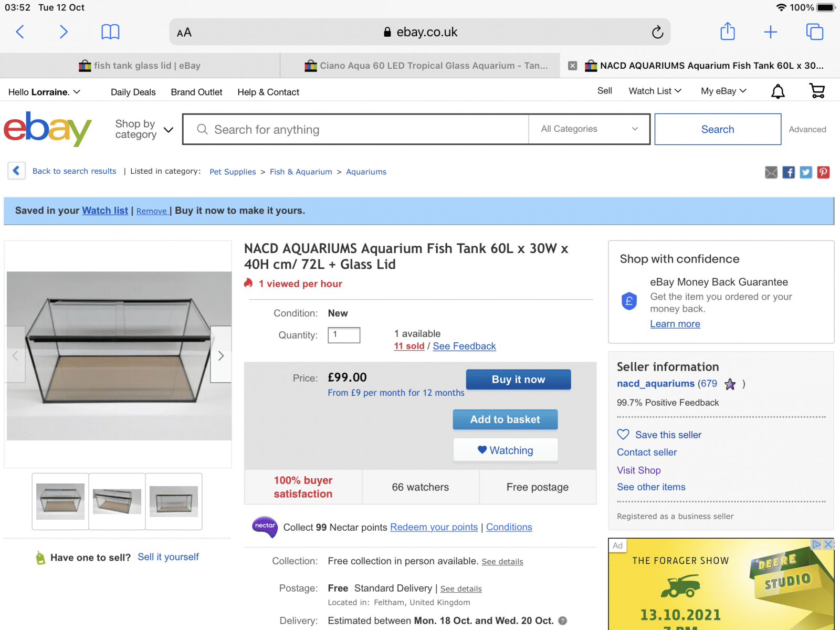Expand the My eBay dropdown

click(723, 91)
